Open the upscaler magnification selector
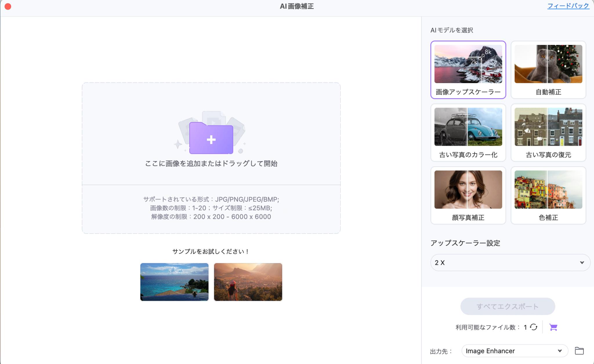 pyautogui.click(x=508, y=262)
